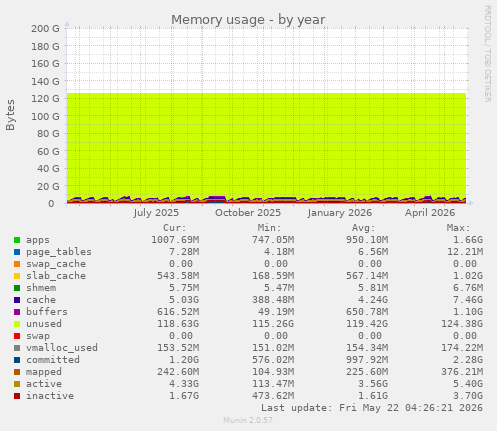Click the 'Munin 2.0.57' footer text
The width and height of the screenshot is (497, 431).
248,420
